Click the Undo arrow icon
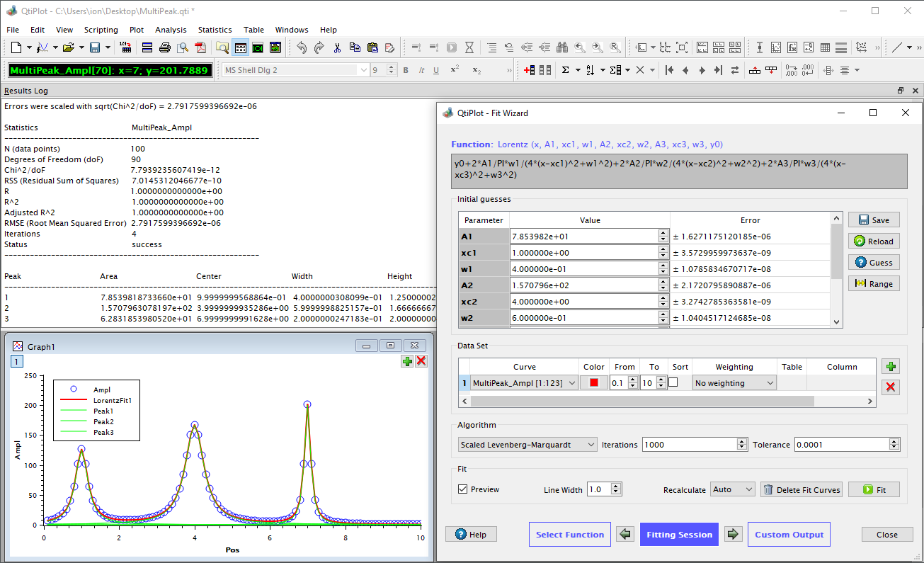 point(302,47)
